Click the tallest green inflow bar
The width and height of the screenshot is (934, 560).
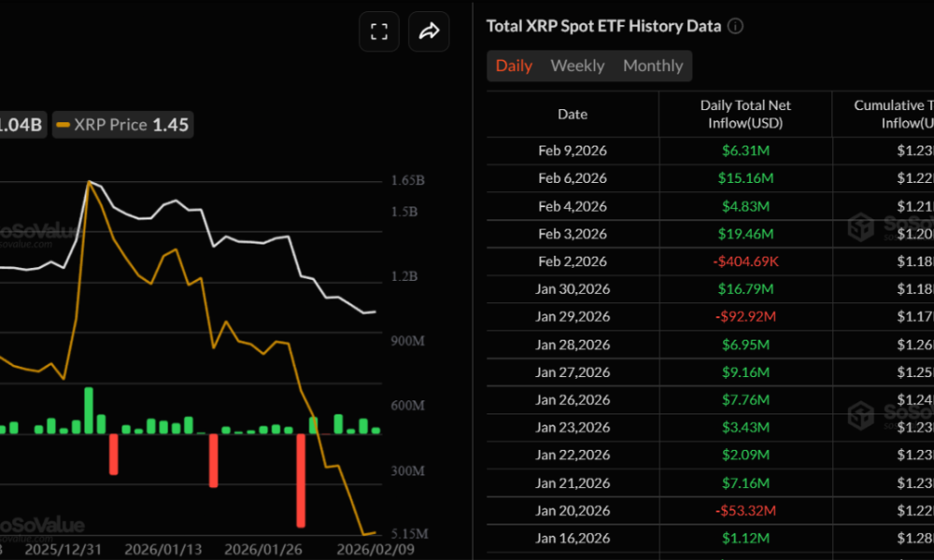(89, 410)
